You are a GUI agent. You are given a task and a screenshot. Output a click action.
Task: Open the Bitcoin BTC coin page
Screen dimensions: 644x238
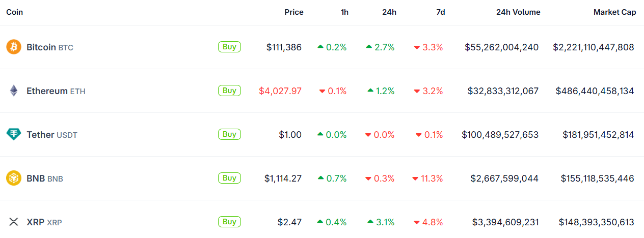(x=49, y=47)
